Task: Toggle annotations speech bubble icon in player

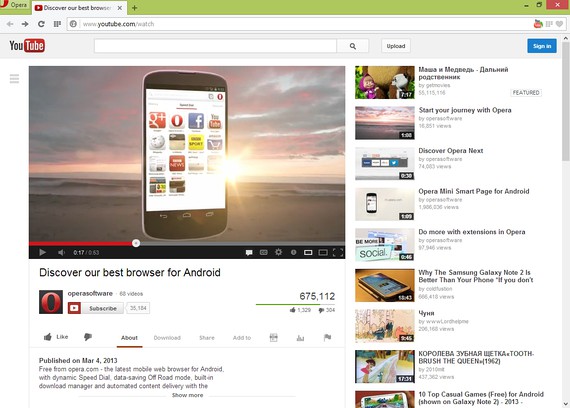Action: pyautogui.click(x=249, y=252)
